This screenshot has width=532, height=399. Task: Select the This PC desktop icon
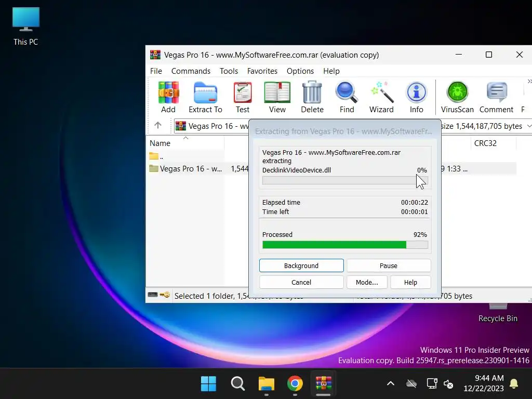click(x=26, y=26)
